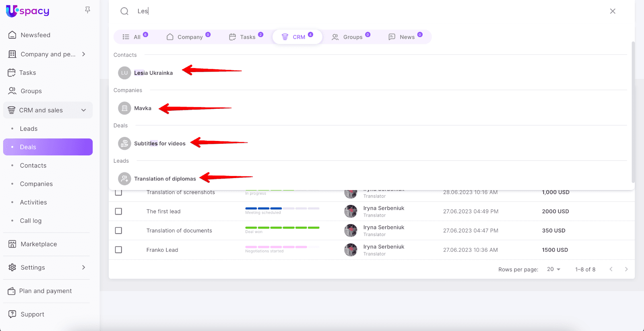Image resolution: width=644 pixels, height=331 pixels.
Task: Click the Support sidebar icon
Action: [12, 314]
